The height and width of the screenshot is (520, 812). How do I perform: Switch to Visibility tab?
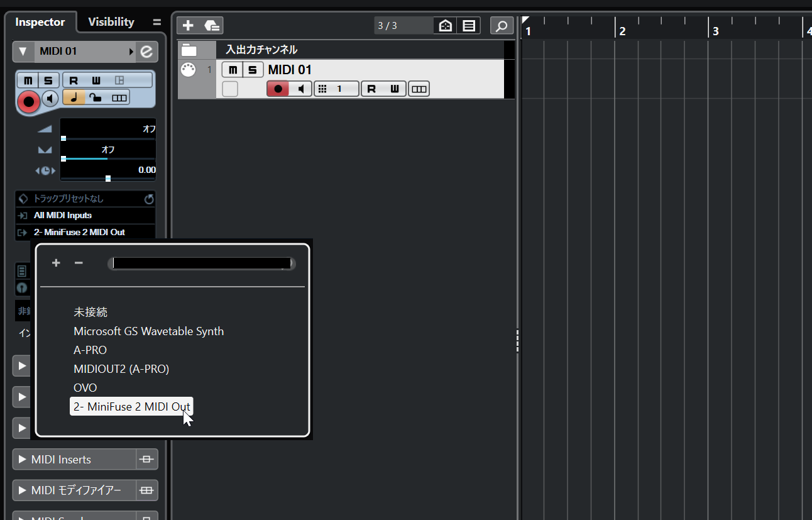pos(111,22)
